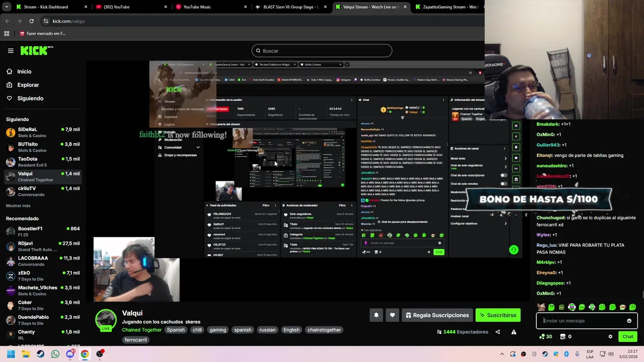The height and width of the screenshot is (362, 644).
Task: Click the Kick logo
Action: tap(36, 50)
